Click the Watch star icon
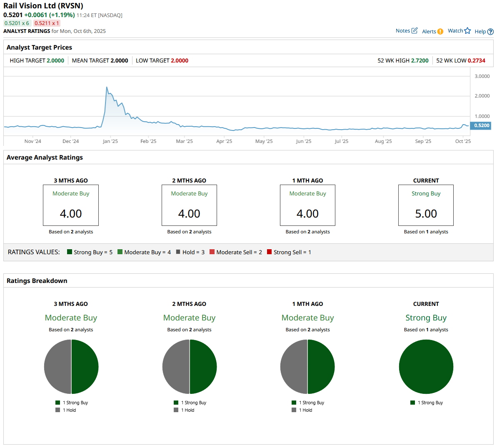This screenshot has height=448, width=497. (467, 31)
